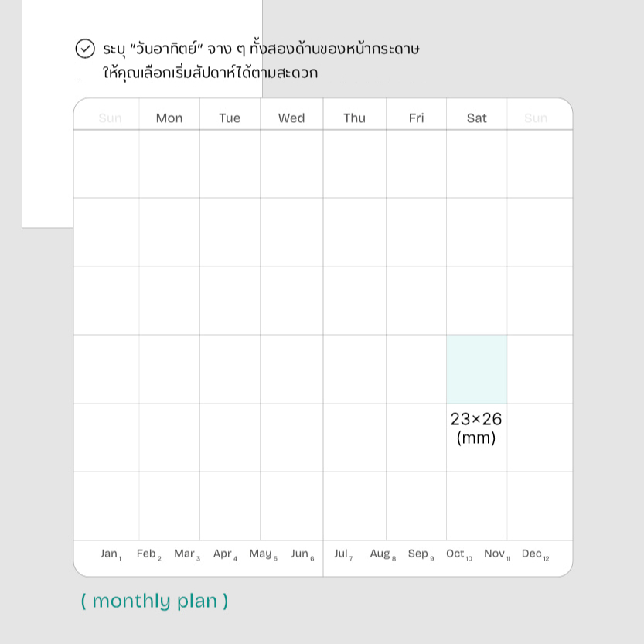The height and width of the screenshot is (644, 644).
Task: Select the Jul month index
Action: tap(343, 554)
